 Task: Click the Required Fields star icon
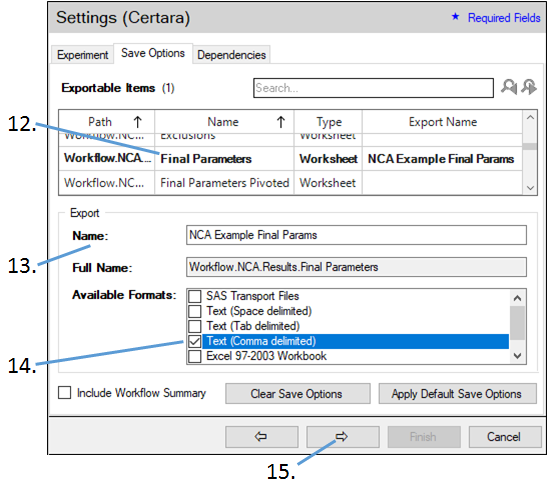coord(455,16)
